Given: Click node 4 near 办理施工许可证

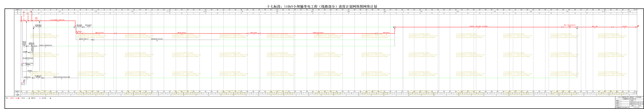Looking at the screenshot, I should pyautogui.click(x=22, y=84).
